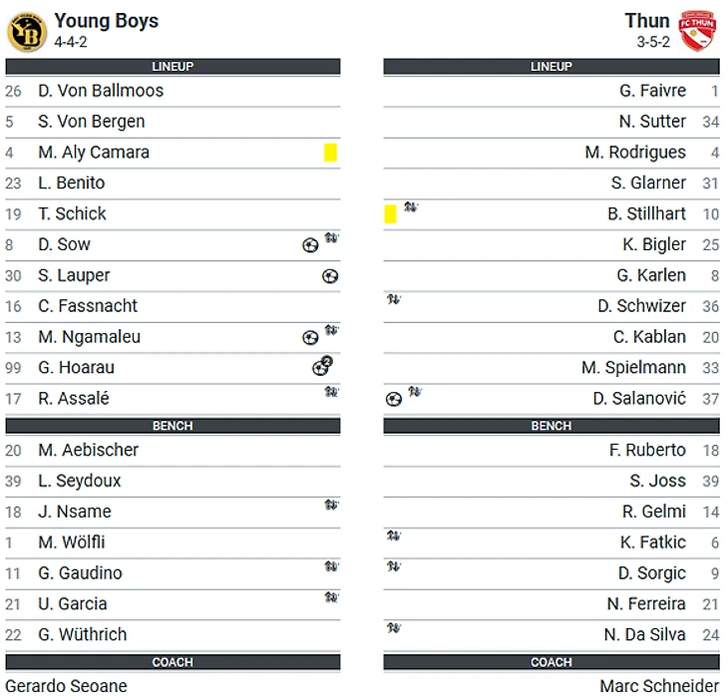This screenshot has height=700, width=728.
Task: Click Thun coach Marc Schneider
Action: coord(659,686)
